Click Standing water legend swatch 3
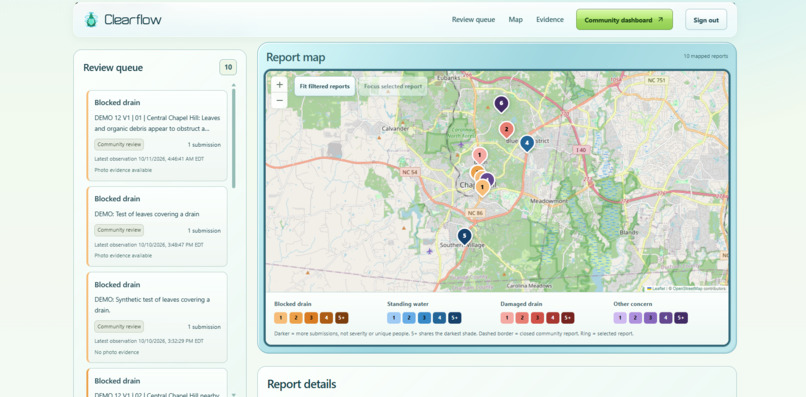The height and width of the screenshot is (397, 806). coord(424,318)
